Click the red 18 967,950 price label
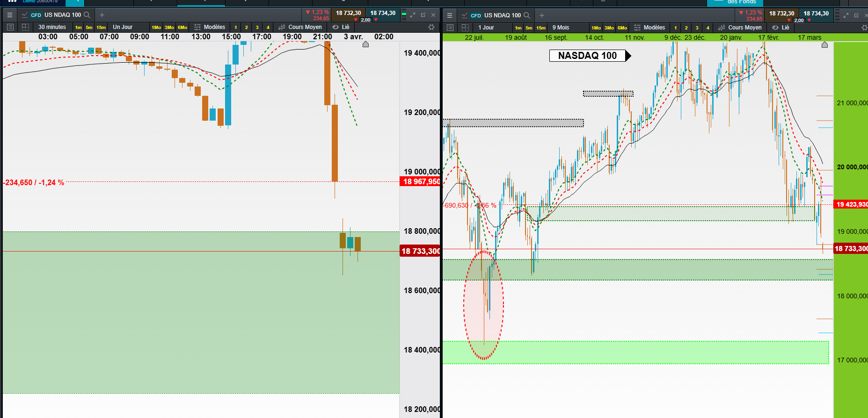 [420, 182]
